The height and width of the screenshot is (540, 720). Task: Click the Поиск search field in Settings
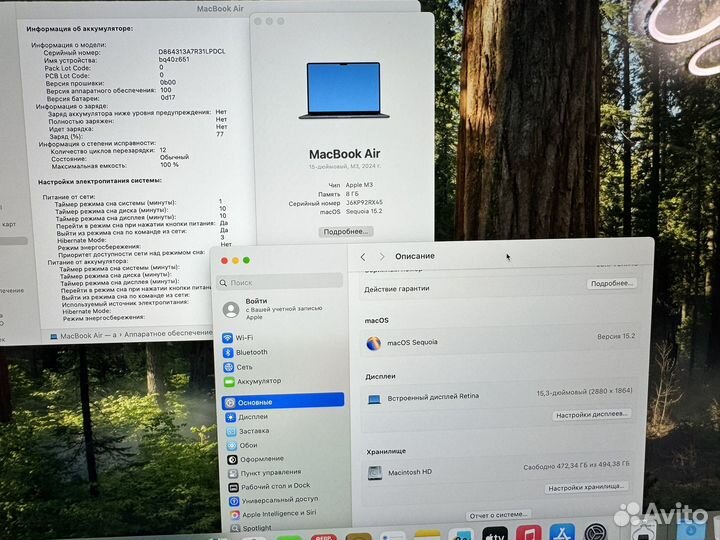click(x=280, y=282)
